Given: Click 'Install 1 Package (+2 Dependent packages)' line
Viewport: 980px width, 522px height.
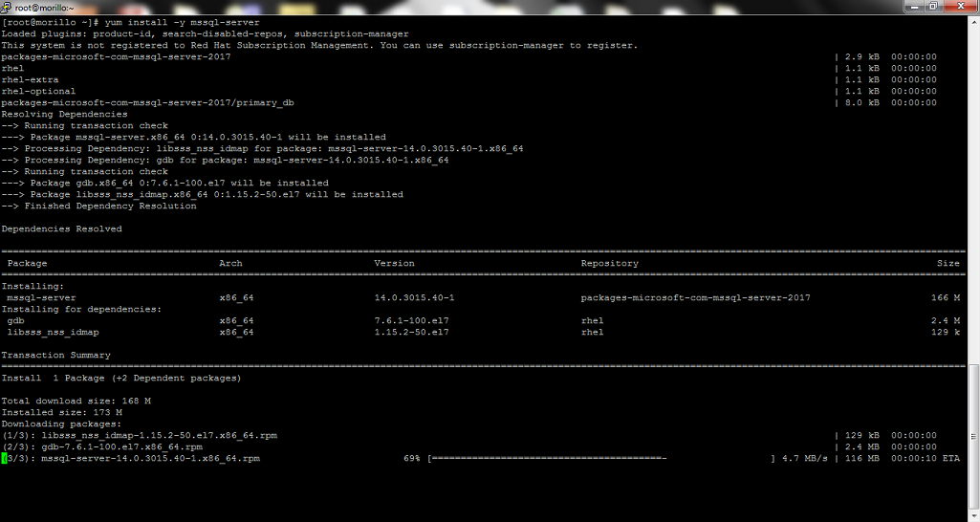Looking at the screenshot, I should click(x=121, y=379).
